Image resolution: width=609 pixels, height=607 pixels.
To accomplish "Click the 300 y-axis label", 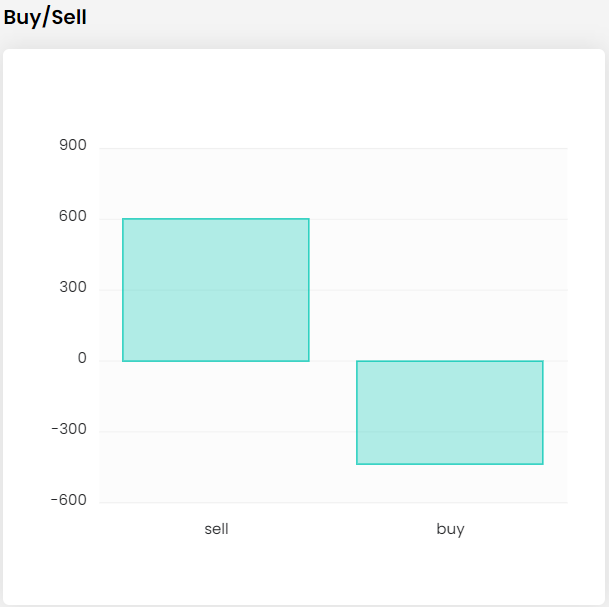I will [74, 288].
